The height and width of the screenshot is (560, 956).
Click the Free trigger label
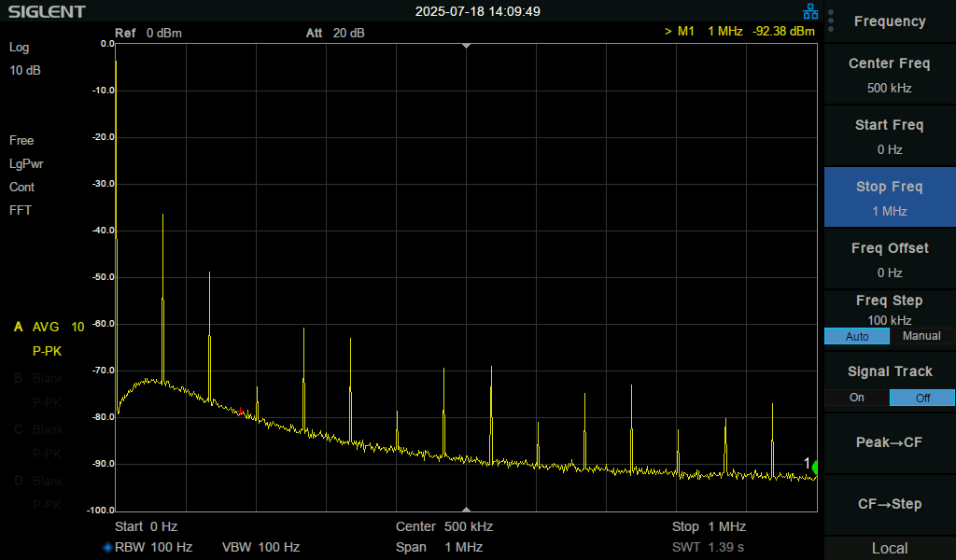tap(21, 141)
